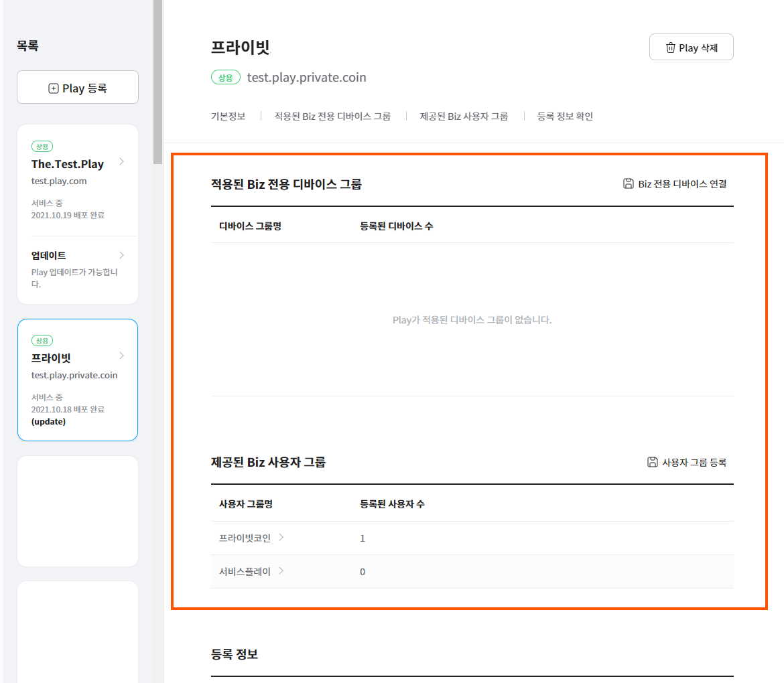
Task: Click the plus icon in Play 등록
Action: (54, 88)
